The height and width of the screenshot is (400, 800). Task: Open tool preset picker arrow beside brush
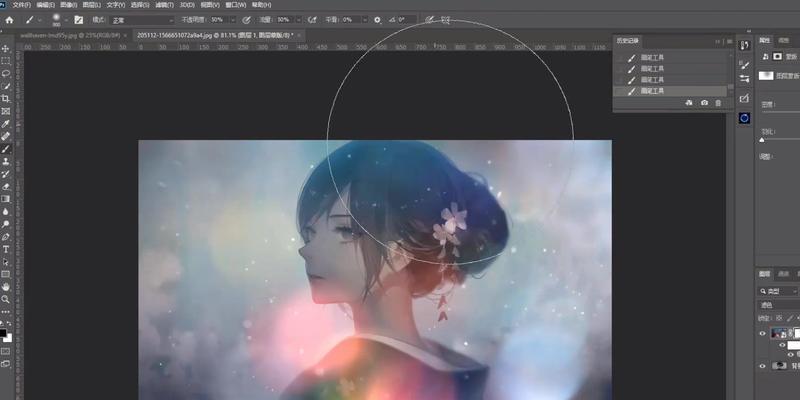pos(39,20)
